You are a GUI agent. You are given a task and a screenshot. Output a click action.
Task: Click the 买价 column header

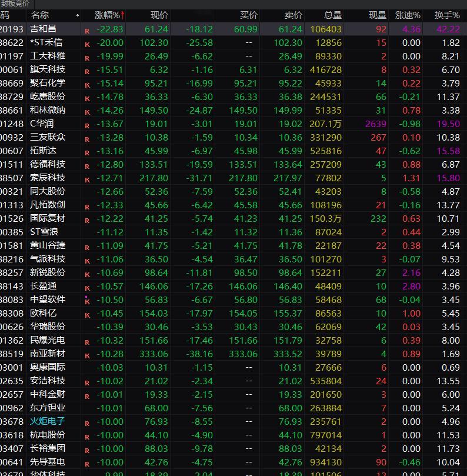click(249, 15)
